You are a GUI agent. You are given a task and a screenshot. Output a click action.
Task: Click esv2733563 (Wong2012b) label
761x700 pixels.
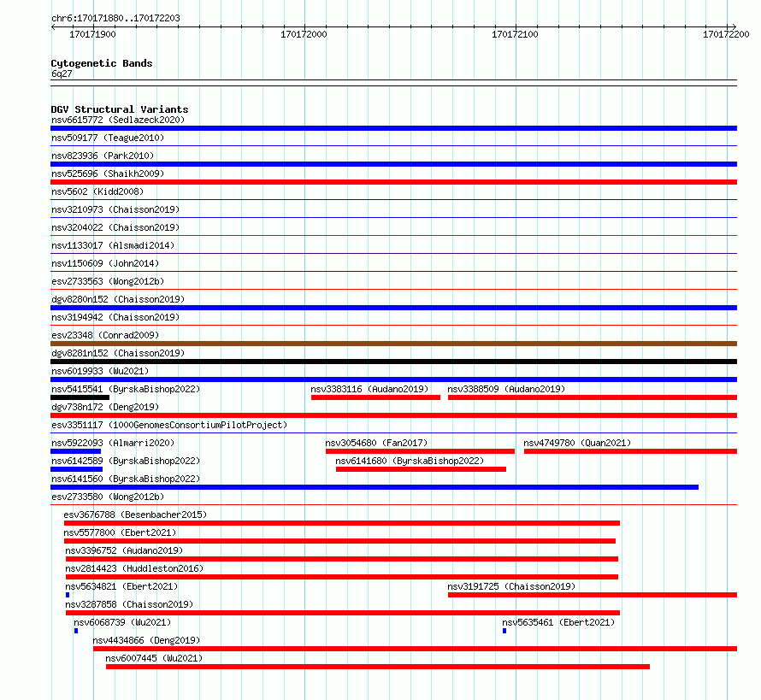point(108,281)
